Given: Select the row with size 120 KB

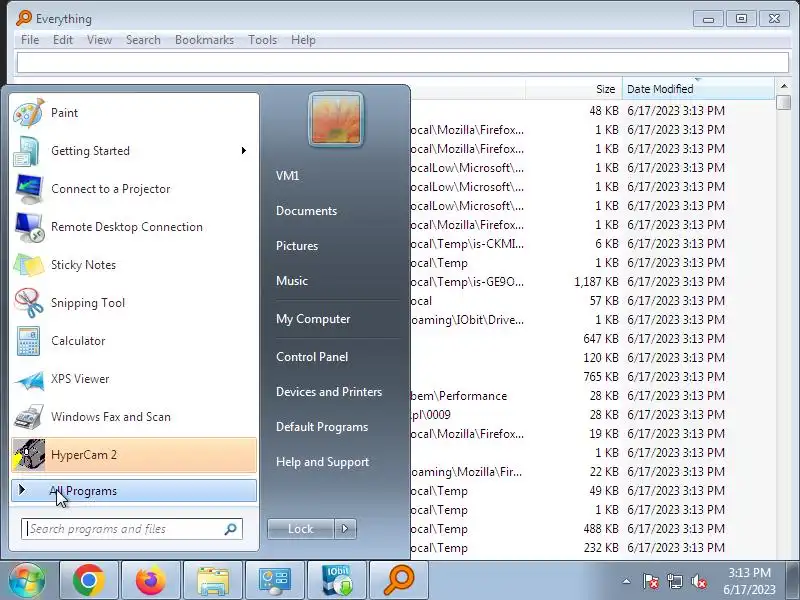Looking at the screenshot, I should click(x=592, y=358).
